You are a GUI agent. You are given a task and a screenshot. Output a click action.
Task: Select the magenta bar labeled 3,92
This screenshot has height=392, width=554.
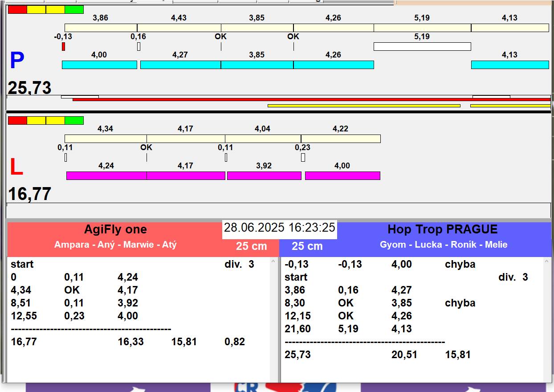click(264, 176)
